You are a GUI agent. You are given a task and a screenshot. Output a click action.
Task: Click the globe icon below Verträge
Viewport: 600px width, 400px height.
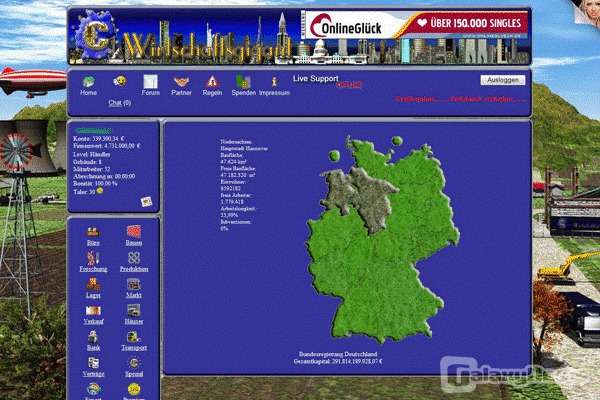(x=93, y=389)
